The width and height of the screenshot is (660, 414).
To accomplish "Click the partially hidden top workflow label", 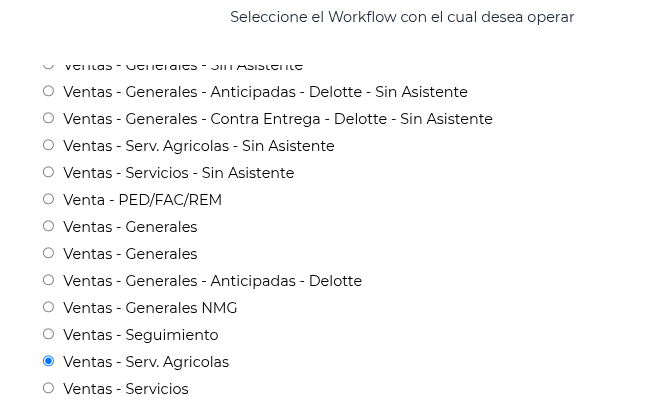I will click(182, 67).
